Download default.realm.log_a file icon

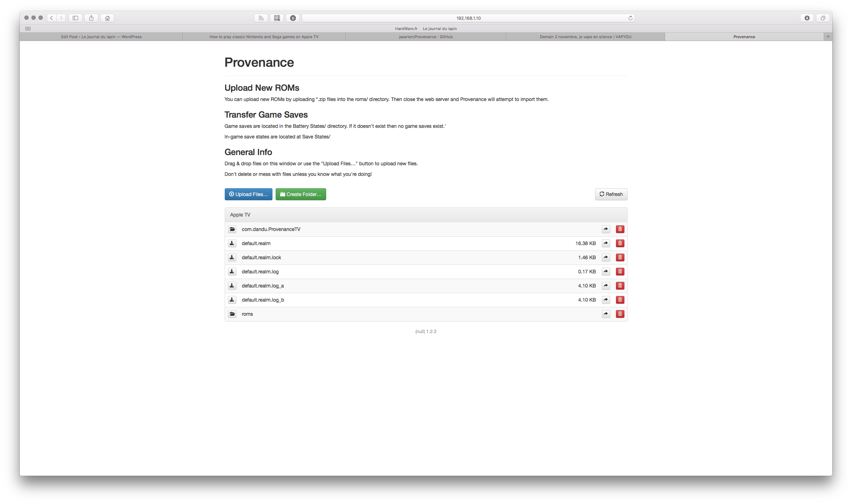232,286
